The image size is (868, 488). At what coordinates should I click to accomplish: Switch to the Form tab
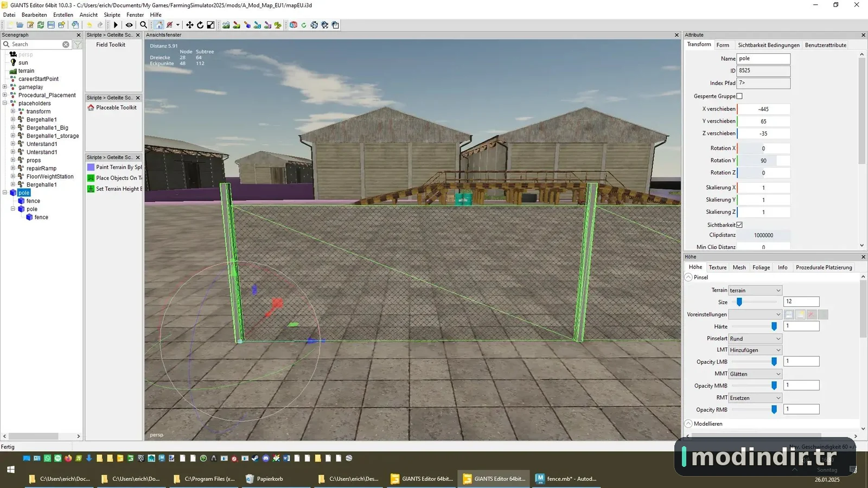tap(723, 45)
